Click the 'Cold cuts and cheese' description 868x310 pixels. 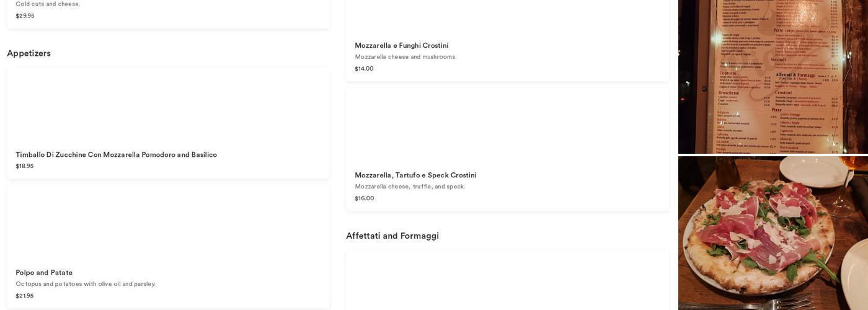(x=48, y=4)
